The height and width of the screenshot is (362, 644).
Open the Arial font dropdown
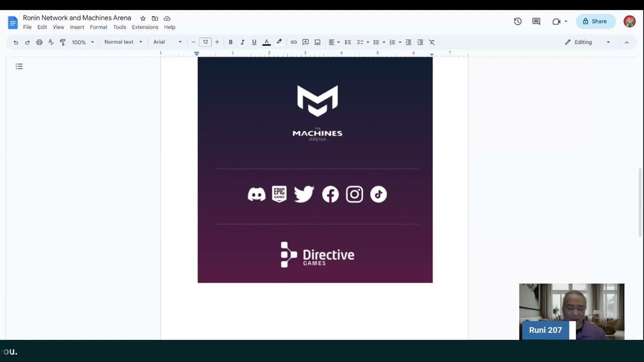point(168,42)
